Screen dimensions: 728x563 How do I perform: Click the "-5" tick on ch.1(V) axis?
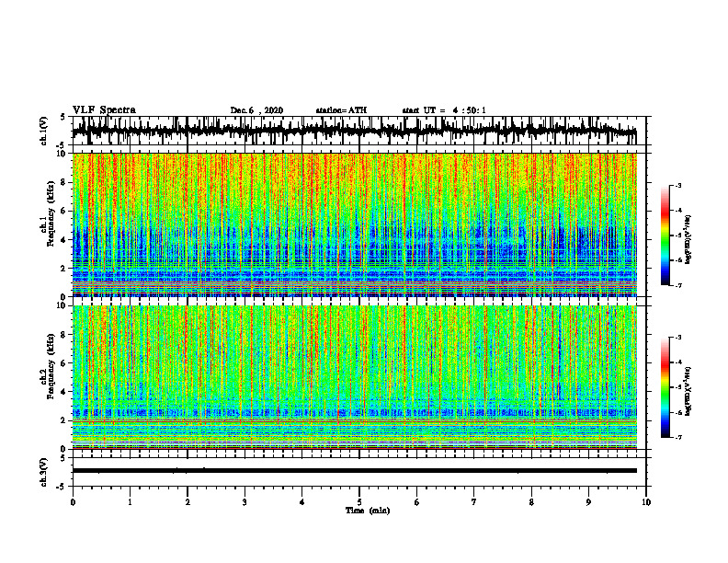(62, 145)
